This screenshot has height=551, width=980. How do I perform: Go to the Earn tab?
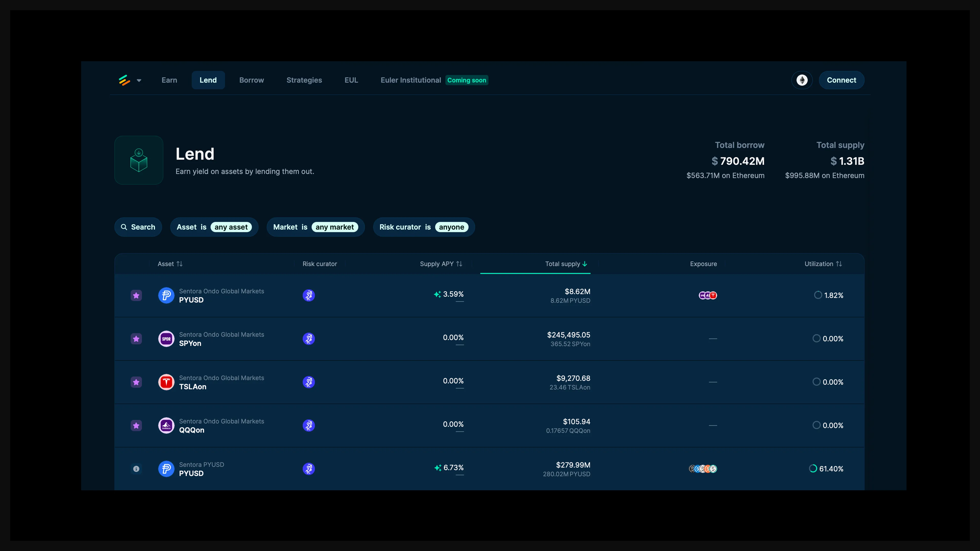(169, 80)
